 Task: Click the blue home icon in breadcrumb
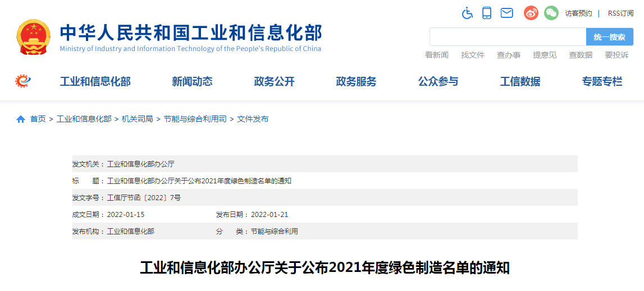(x=21, y=119)
